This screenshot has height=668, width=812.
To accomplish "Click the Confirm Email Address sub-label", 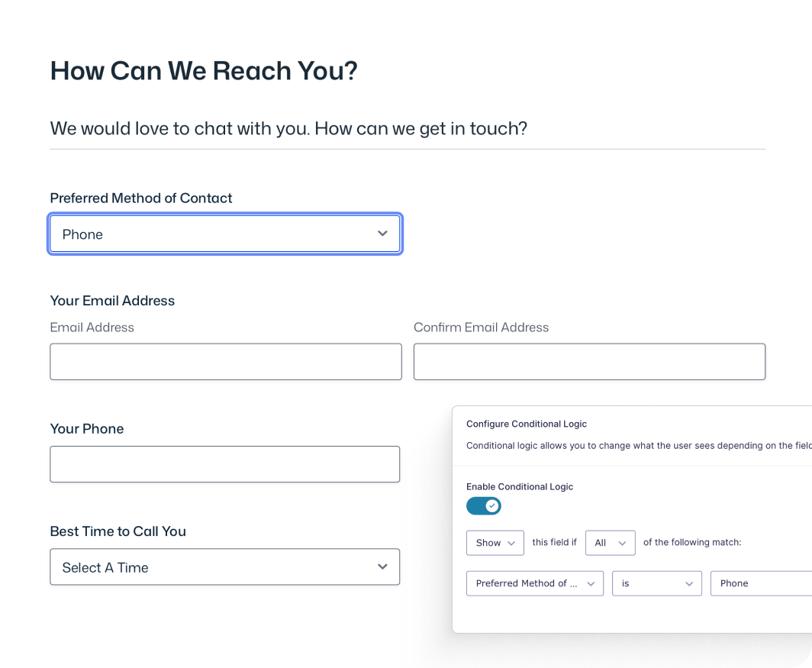I will (481, 328).
